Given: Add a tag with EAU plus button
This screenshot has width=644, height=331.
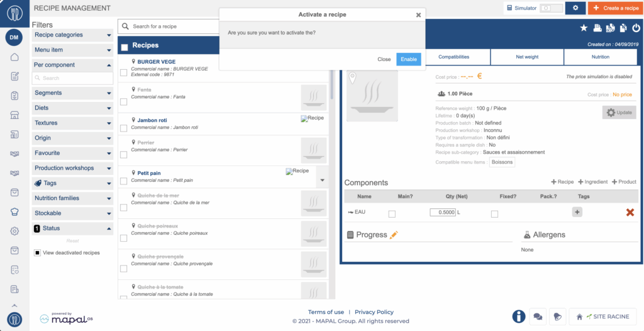Looking at the screenshot, I should tap(577, 212).
